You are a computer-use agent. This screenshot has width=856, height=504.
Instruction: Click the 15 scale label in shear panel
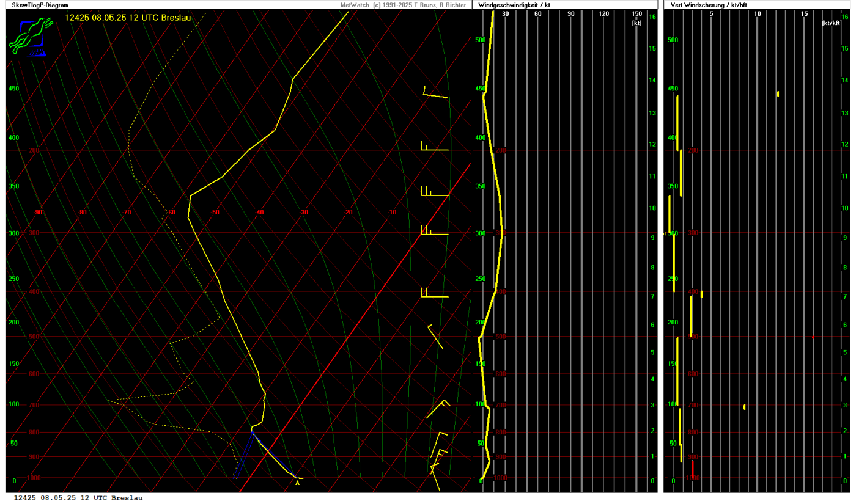click(804, 14)
